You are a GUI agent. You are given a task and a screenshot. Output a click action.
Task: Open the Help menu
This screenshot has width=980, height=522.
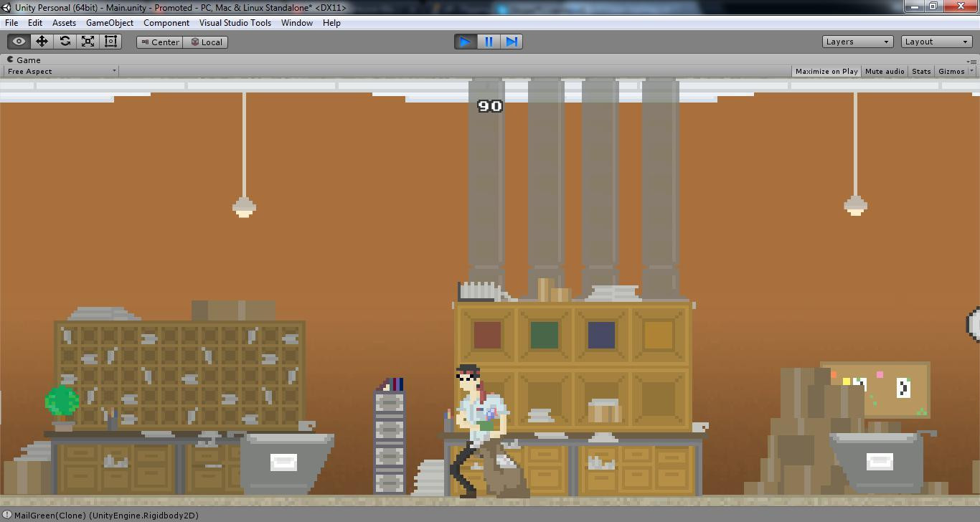(331, 23)
